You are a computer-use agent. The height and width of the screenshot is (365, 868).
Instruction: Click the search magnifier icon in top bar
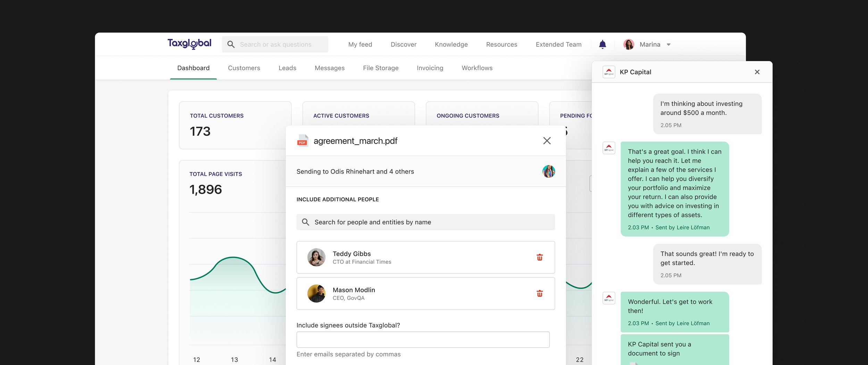(x=231, y=44)
